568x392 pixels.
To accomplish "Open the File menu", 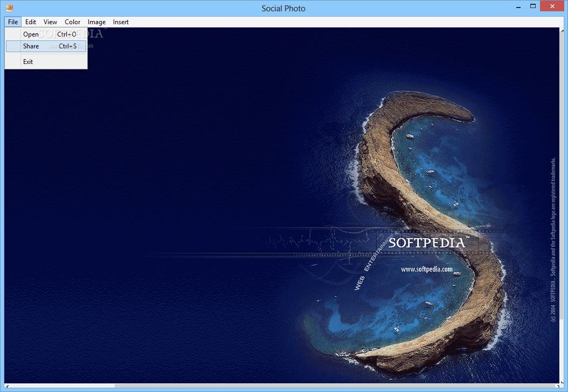I will coord(13,22).
